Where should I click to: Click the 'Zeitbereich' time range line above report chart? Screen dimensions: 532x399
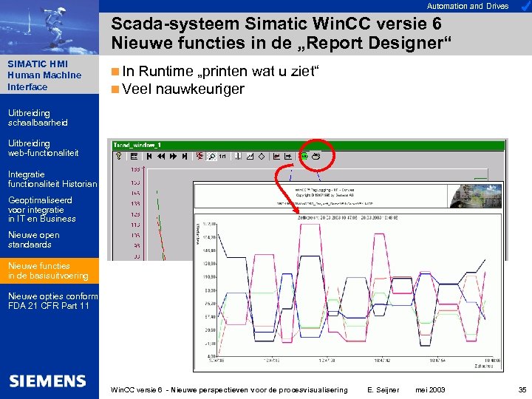[348, 217]
